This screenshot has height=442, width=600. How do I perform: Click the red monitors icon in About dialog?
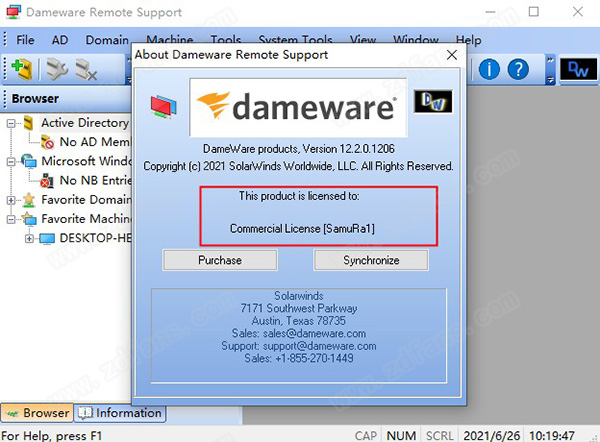pos(163,106)
